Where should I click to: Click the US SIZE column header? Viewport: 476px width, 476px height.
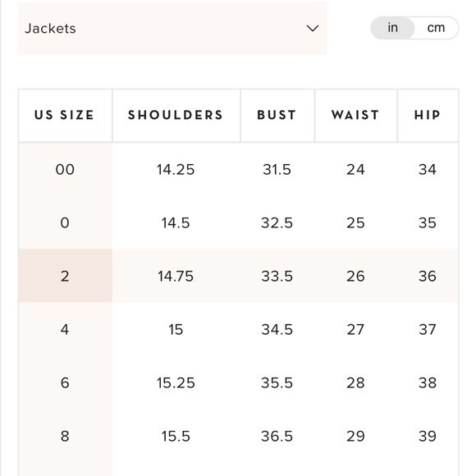(x=65, y=116)
